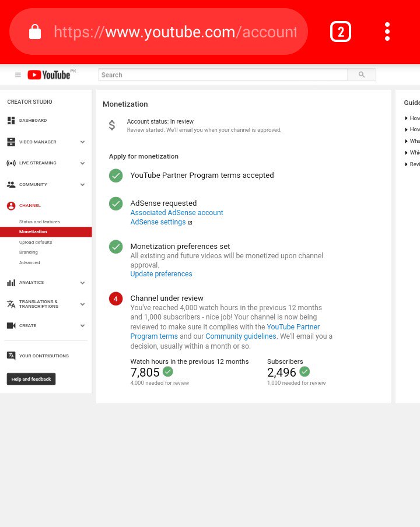
Task: Click green check beside AdSense requested
Action: point(116,203)
